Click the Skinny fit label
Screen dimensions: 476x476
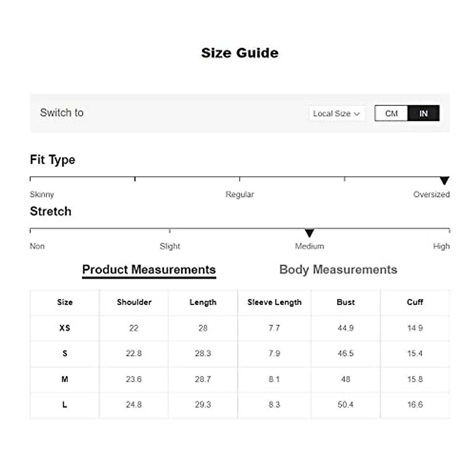[42, 194]
